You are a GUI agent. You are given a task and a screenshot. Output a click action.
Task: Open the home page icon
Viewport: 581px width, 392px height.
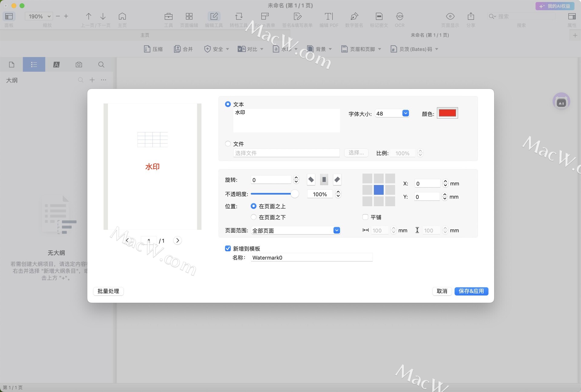122,16
